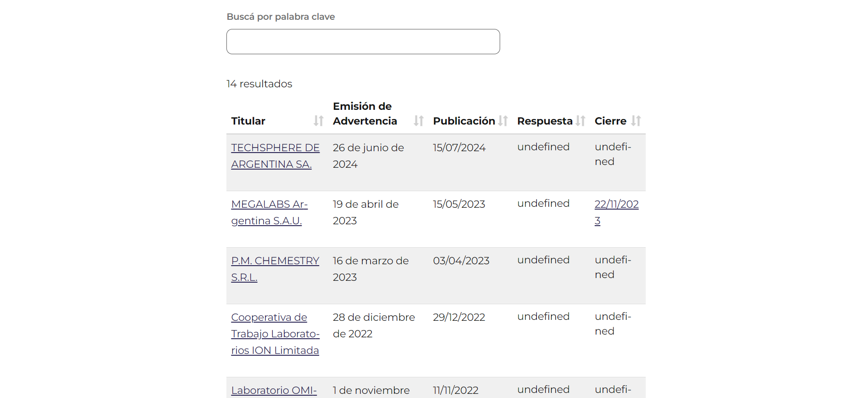The height and width of the screenshot is (398, 868).
Task: Click the Titular column header label
Action: [248, 121]
